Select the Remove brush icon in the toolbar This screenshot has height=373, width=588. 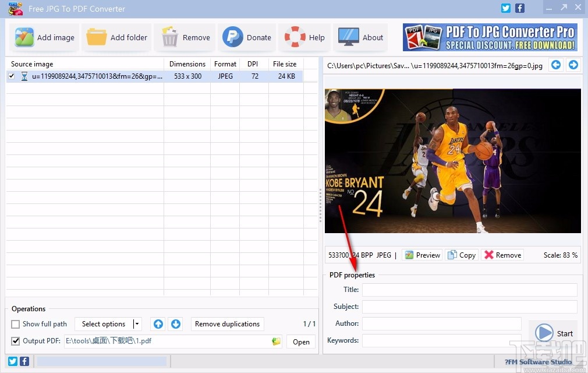(169, 37)
